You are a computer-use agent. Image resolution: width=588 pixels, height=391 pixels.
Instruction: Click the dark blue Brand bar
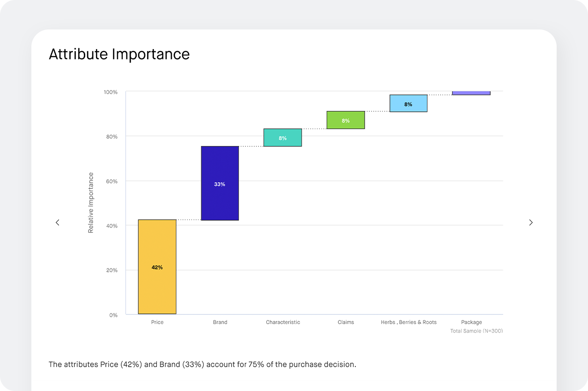(x=220, y=183)
